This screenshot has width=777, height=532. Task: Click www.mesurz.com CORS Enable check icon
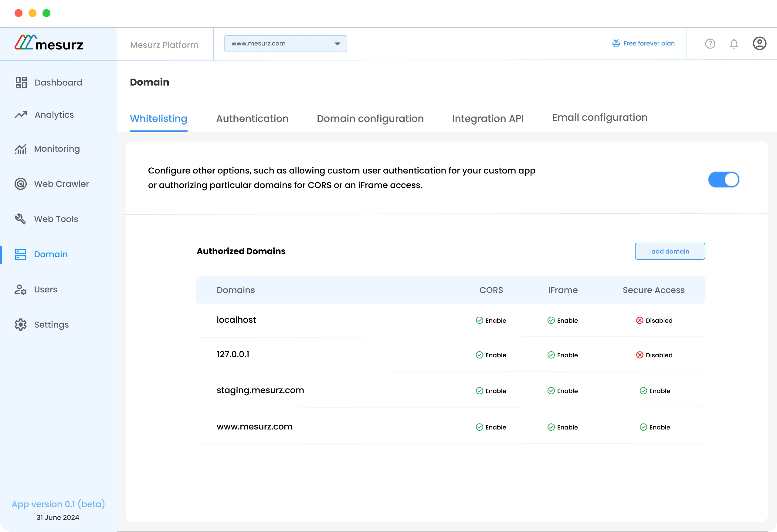pyautogui.click(x=480, y=427)
